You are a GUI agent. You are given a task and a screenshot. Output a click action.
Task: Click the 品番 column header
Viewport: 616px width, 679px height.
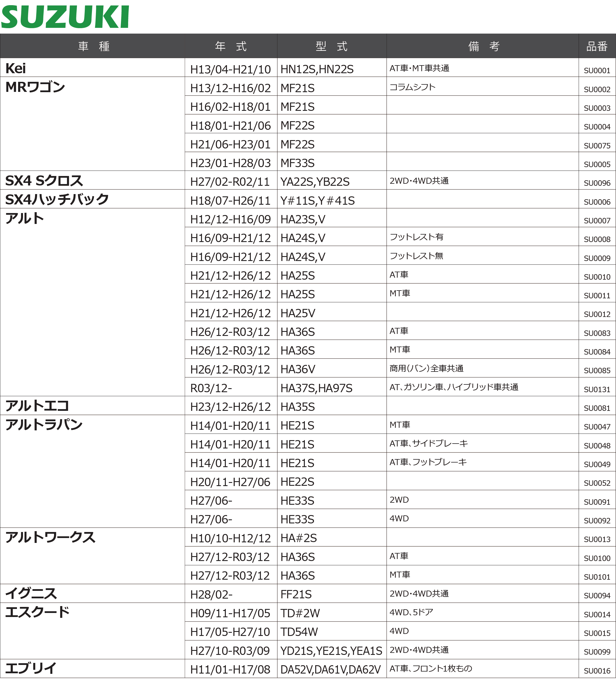(x=597, y=46)
